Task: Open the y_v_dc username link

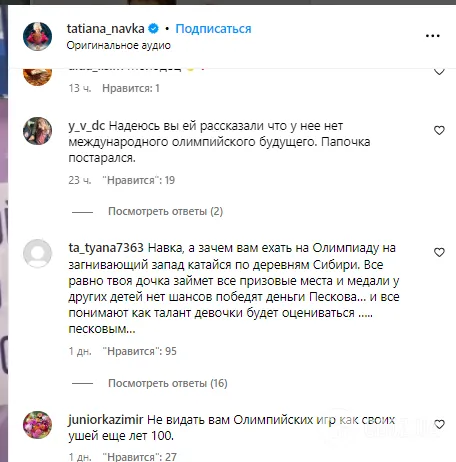Action: pyautogui.click(x=87, y=126)
